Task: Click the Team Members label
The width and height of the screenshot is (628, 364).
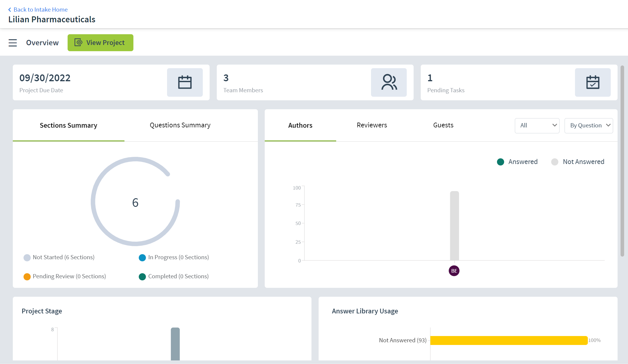Action: pyautogui.click(x=243, y=90)
